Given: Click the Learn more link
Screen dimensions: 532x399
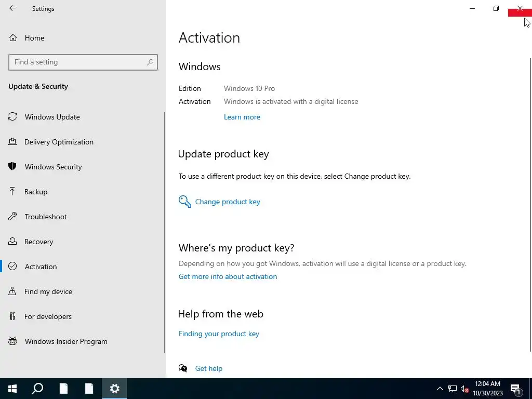Looking at the screenshot, I should 242,117.
